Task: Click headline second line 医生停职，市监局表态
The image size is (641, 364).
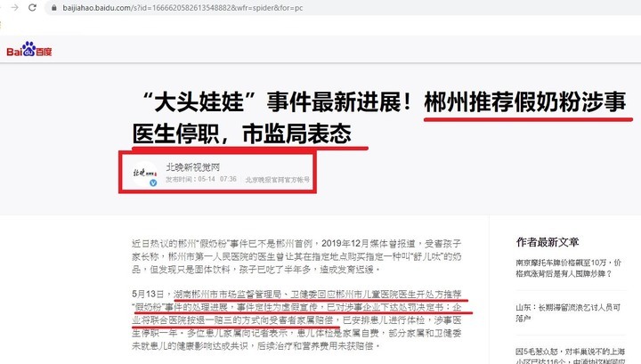Action: [241, 133]
